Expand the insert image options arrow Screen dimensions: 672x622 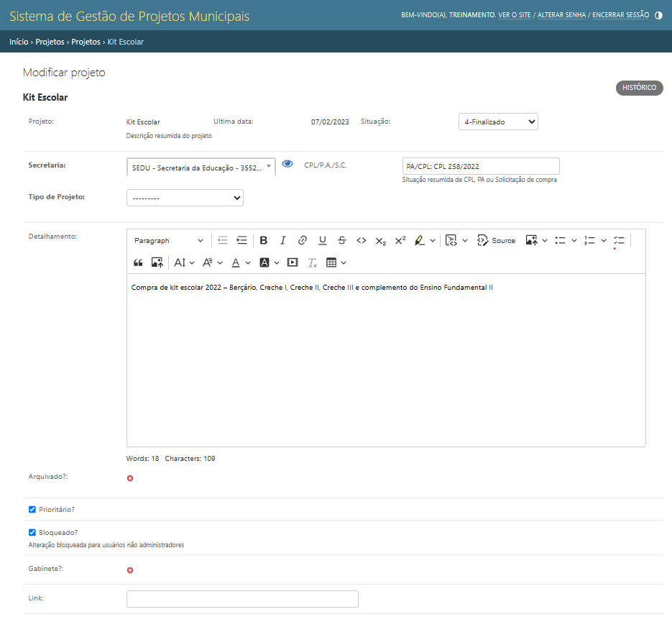(x=545, y=240)
